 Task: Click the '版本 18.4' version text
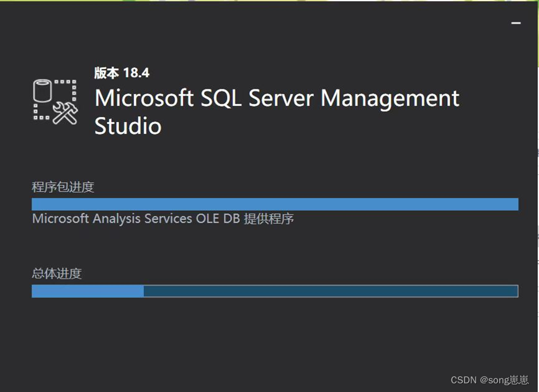coord(122,73)
